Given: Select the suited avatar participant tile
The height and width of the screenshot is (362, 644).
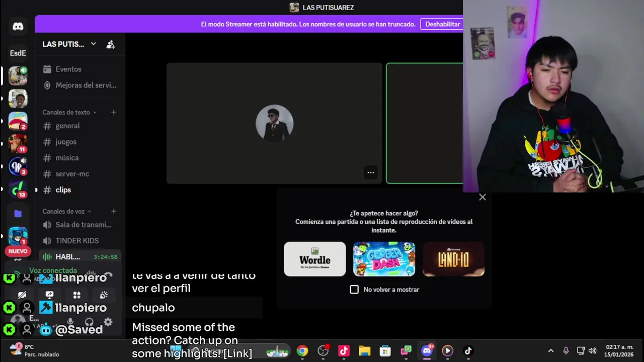Looking at the screenshot, I should tap(274, 123).
